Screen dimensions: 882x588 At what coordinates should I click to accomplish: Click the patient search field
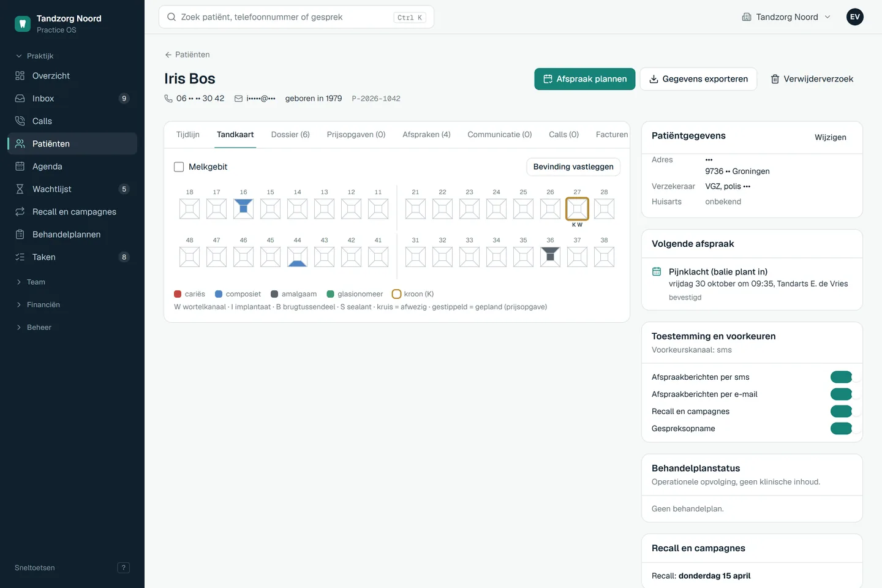(296, 17)
